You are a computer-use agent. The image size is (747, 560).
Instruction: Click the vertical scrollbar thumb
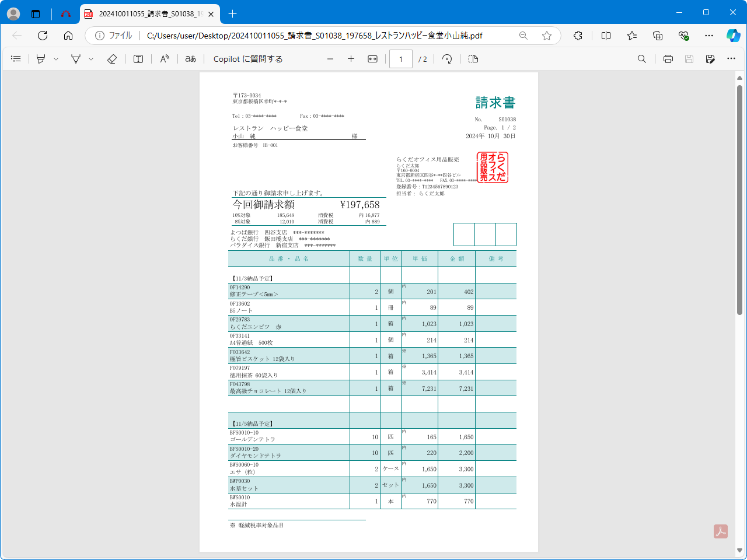click(739, 200)
